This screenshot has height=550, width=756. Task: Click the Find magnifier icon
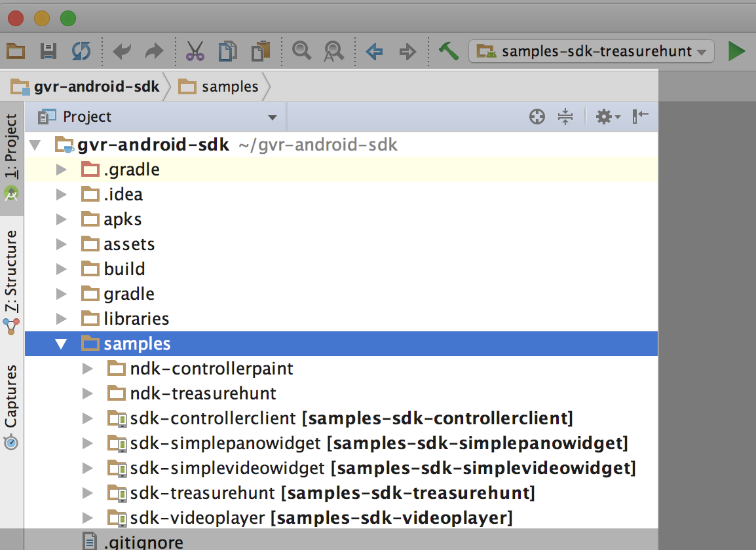(x=301, y=50)
